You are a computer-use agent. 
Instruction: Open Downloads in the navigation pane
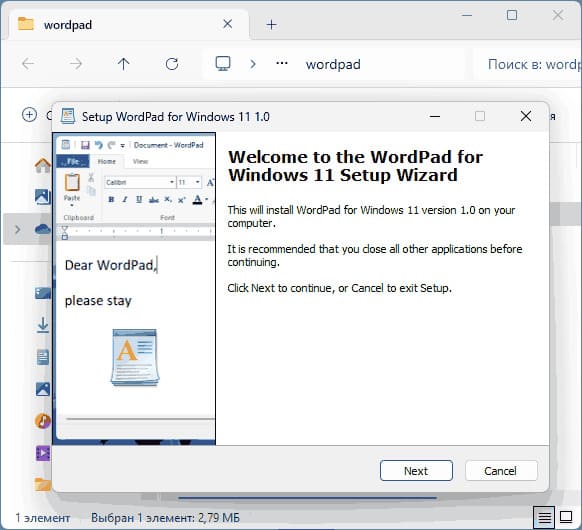[x=43, y=325]
